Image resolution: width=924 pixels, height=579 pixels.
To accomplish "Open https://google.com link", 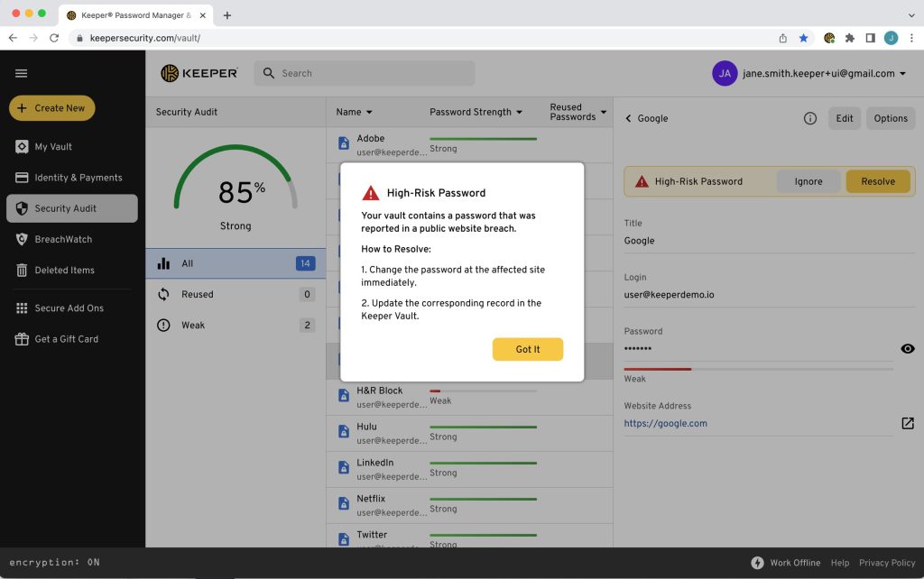I will [665, 424].
